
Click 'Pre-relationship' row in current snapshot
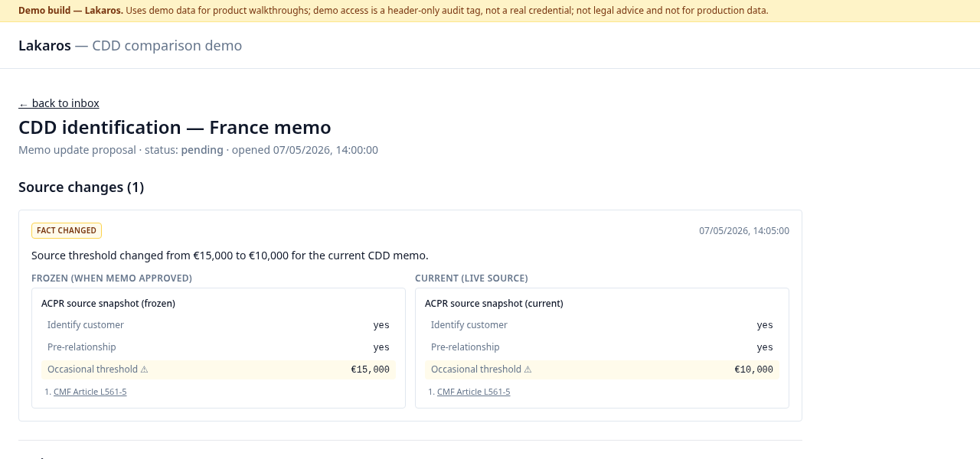pos(602,347)
